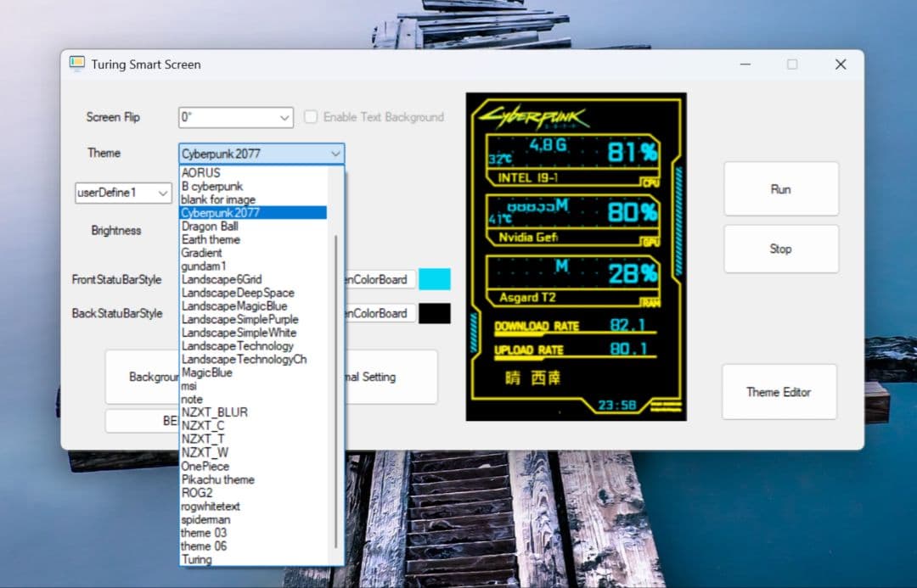The height and width of the screenshot is (588, 917).
Task: Click the cyan front status bar color swatch
Action: [x=434, y=279]
